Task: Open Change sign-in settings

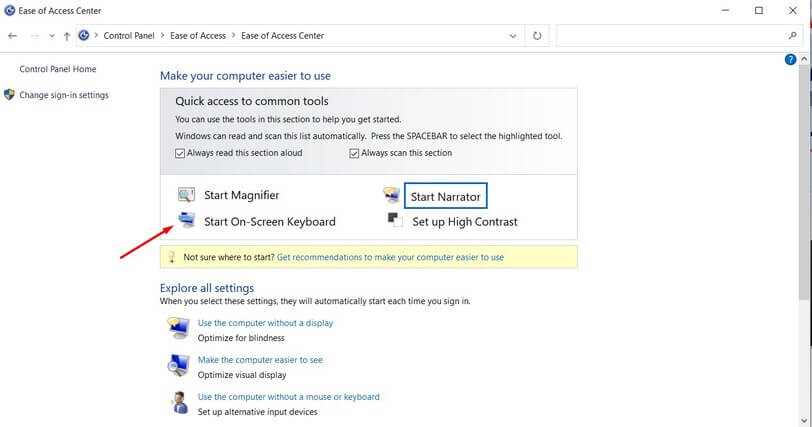Action: click(x=64, y=95)
